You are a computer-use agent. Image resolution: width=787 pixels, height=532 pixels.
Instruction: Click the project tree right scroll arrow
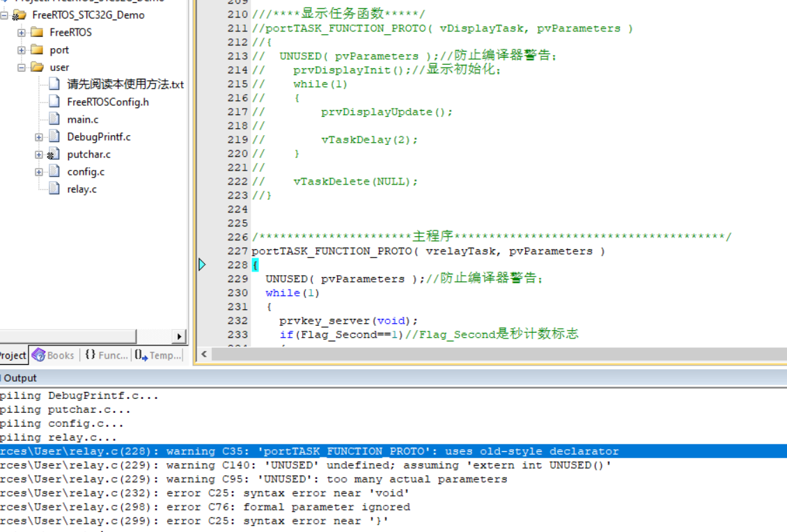(x=179, y=336)
